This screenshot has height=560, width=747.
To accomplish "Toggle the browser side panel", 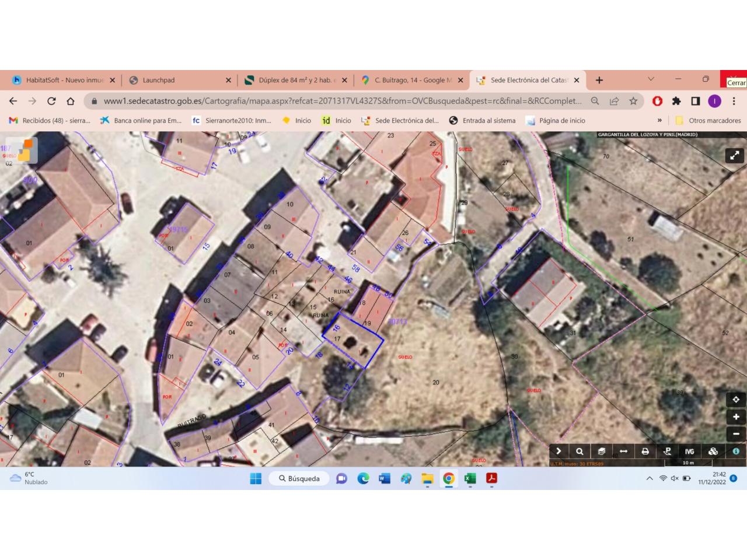I will (x=695, y=101).
